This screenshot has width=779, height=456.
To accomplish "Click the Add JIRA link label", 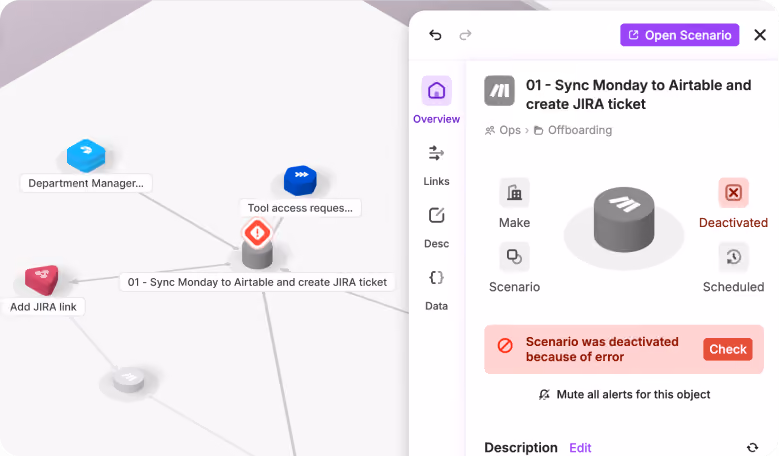I will (43, 307).
